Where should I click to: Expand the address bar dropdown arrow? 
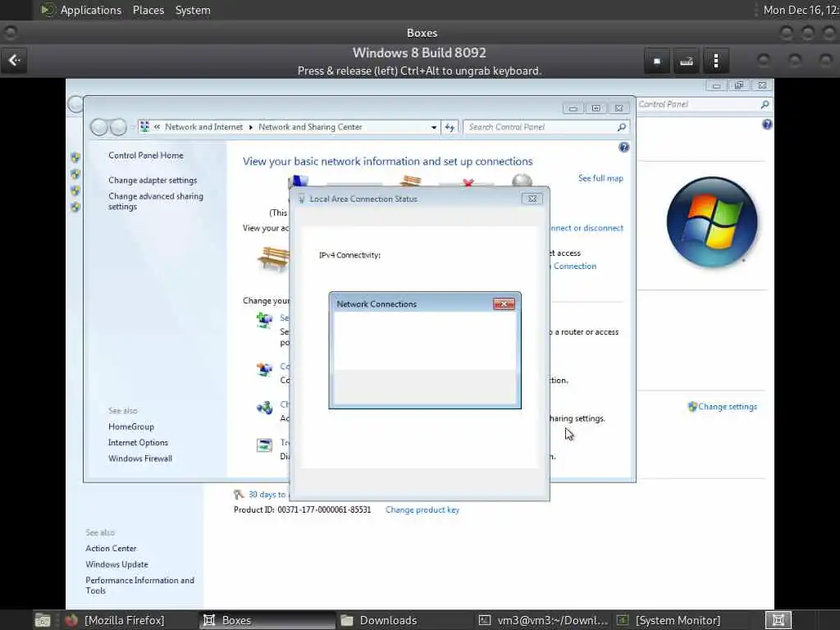click(x=433, y=127)
